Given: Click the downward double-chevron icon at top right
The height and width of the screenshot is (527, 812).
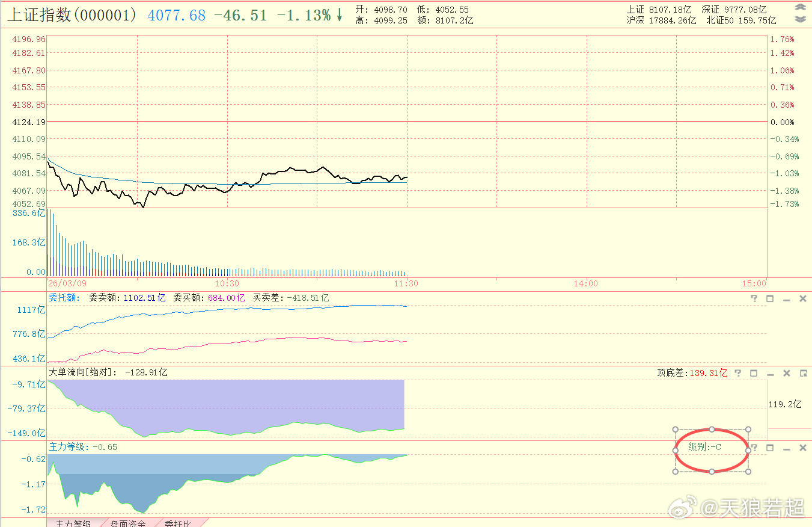Looking at the screenshot, I should (800, 19).
